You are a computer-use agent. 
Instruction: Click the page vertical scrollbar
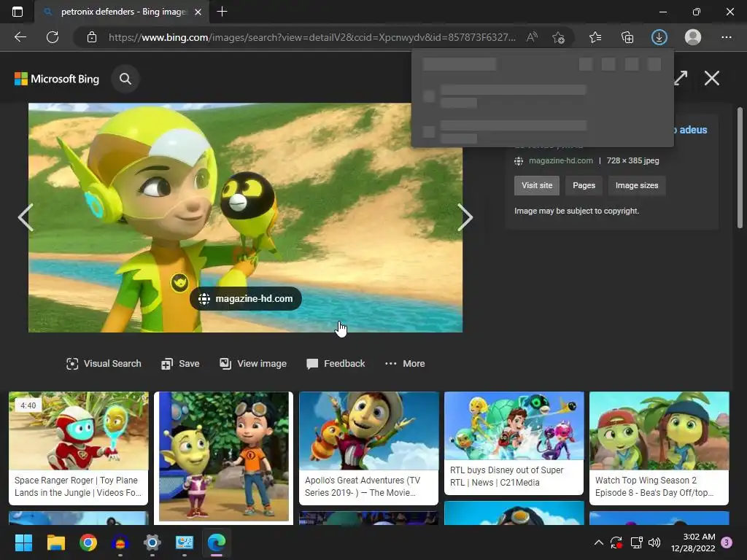point(740,167)
